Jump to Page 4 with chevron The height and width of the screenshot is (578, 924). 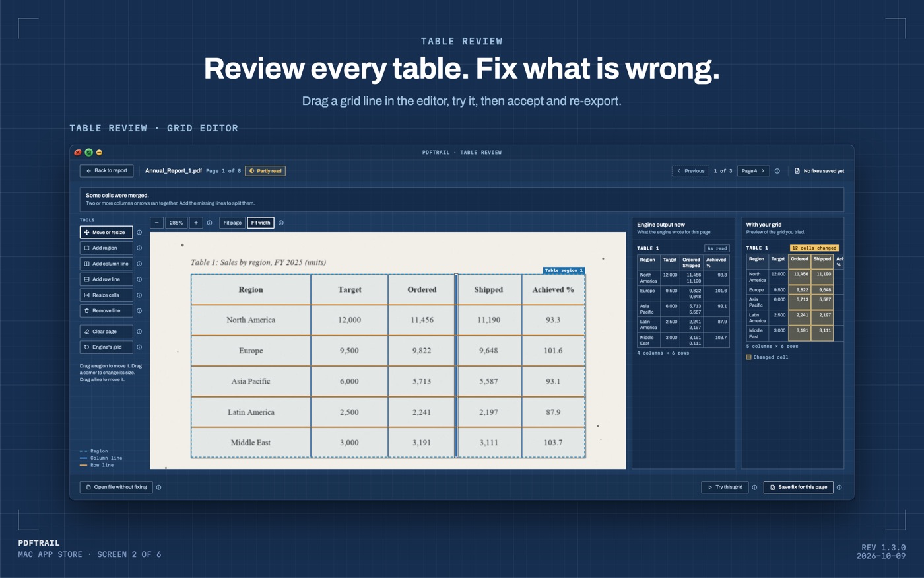tap(753, 171)
